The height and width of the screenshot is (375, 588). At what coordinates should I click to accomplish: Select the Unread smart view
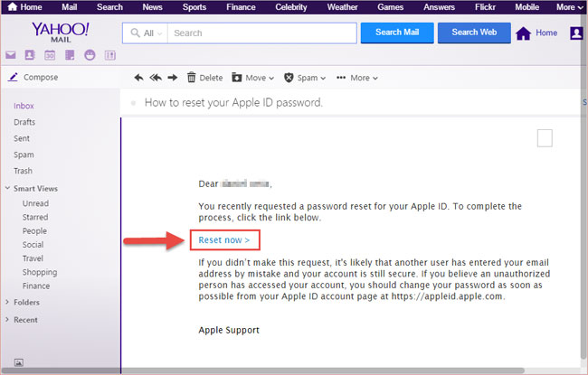coord(35,203)
